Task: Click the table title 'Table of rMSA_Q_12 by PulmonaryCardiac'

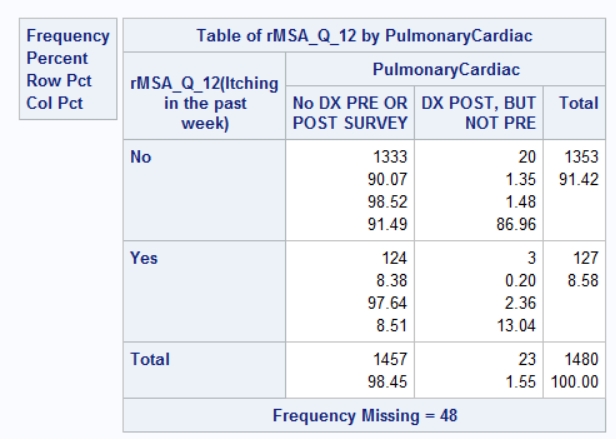Action: [364, 35]
